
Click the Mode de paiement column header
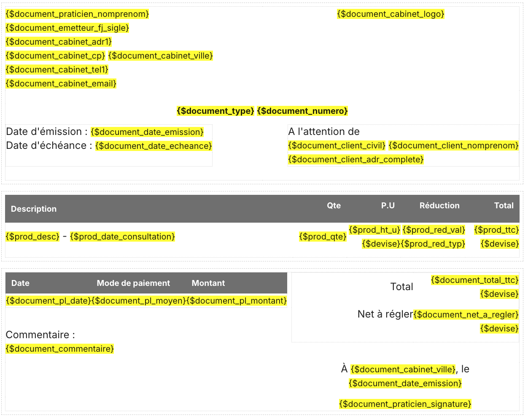(x=133, y=283)
